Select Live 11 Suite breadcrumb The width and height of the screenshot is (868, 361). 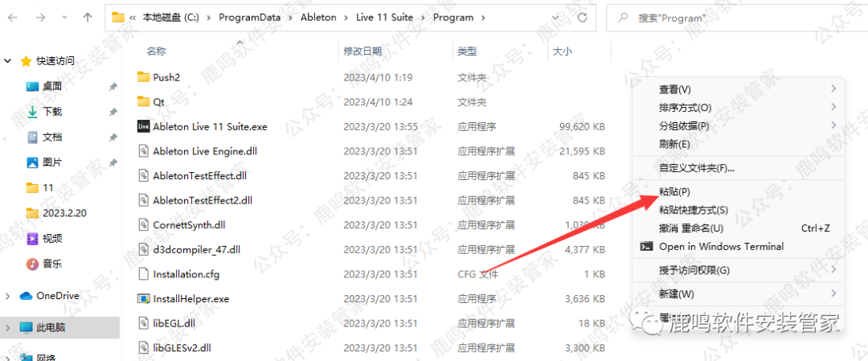384,17
